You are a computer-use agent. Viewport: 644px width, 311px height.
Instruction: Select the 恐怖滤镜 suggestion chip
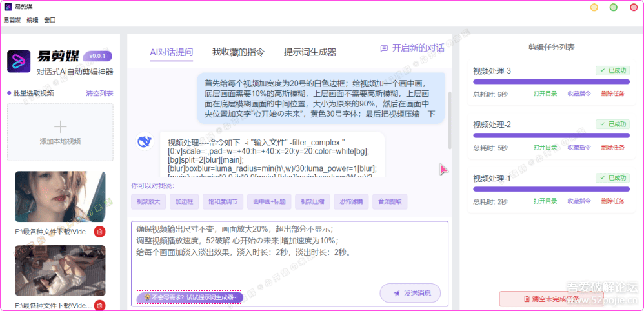(351, 202)
